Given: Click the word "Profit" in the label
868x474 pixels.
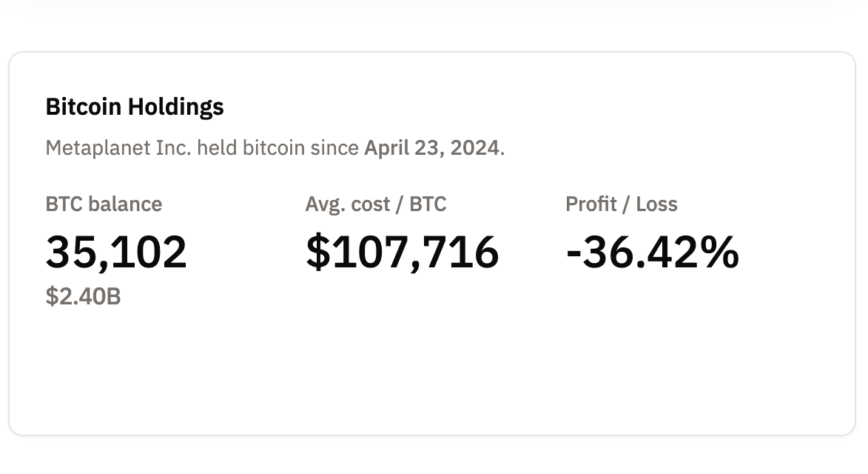Looking at the screenshot, I should 589,204.
